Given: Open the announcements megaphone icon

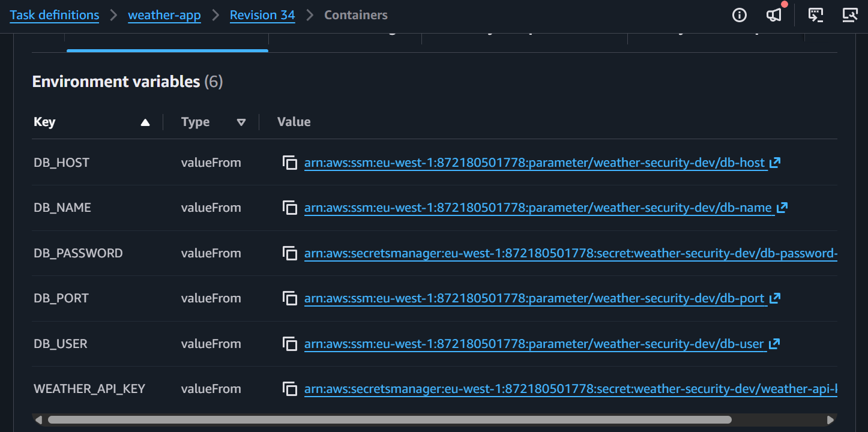Looking at the screenshot, I should pos(775,15).
